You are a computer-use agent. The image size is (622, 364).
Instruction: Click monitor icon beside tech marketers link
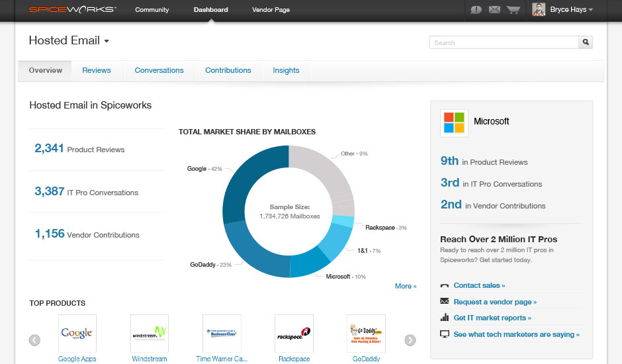[444, 334]
